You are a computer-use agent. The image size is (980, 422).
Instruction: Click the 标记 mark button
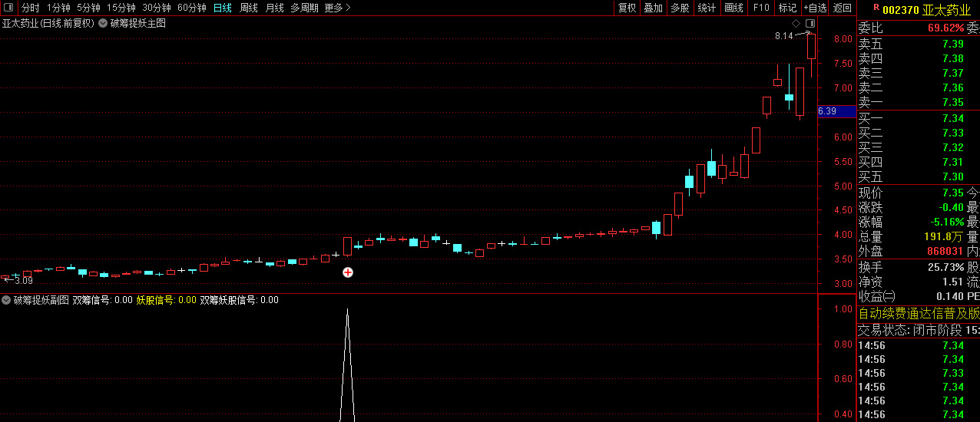pos(788,8)
